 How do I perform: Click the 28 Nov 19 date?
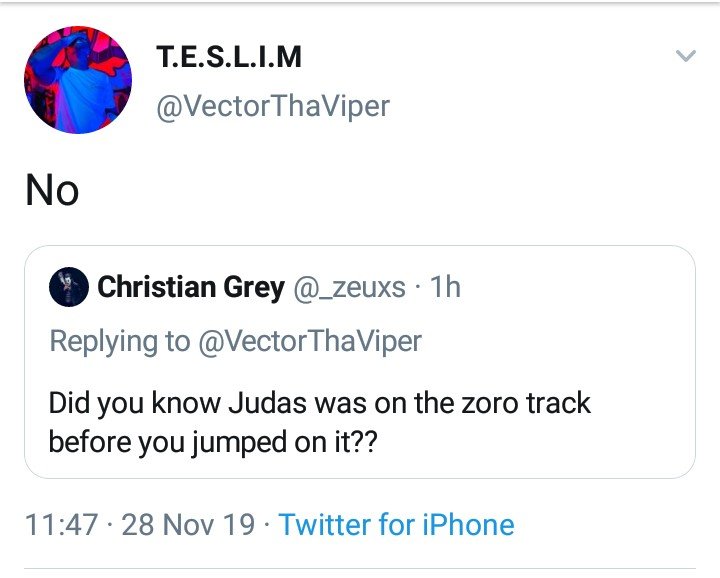[188, 525]
